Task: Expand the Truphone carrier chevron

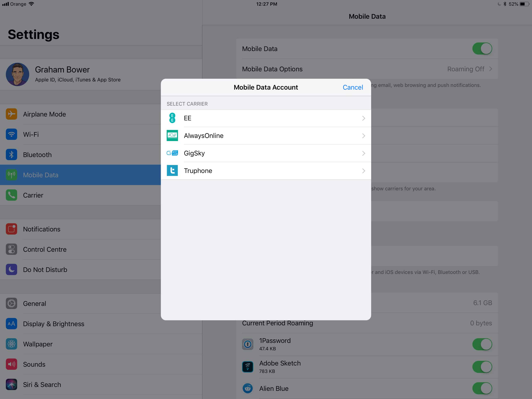Action: coord(363,171)
